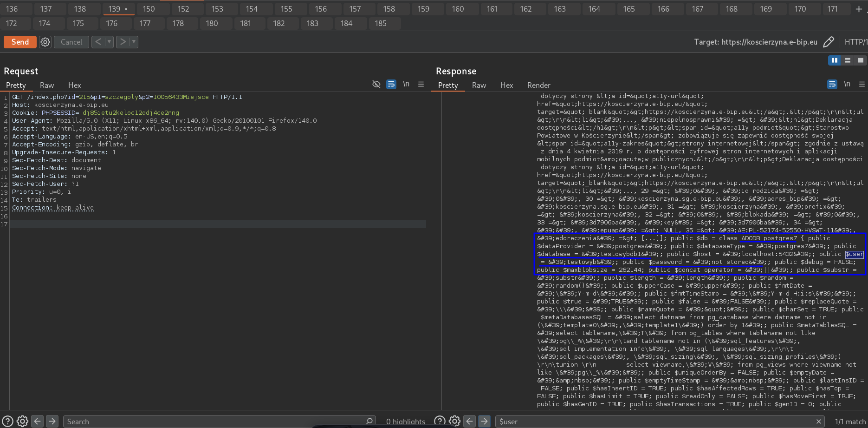Toggle \n newline display in Response
The height and width of the screenshot is (428, 868).
click(x=847, y=84)
